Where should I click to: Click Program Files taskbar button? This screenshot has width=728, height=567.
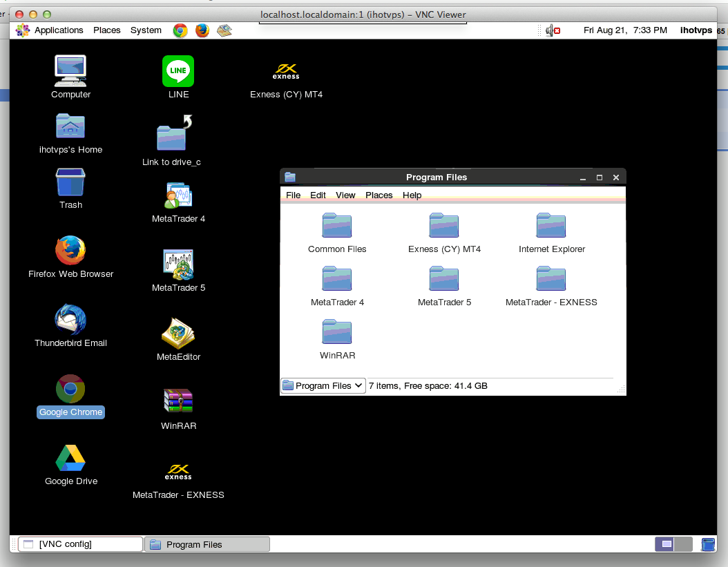pyautogui.click(x=207, y=544)
